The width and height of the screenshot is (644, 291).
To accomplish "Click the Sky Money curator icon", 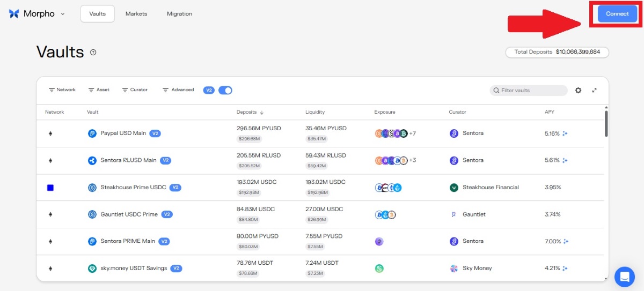I will pyautogui.click(x=454, y=268).
